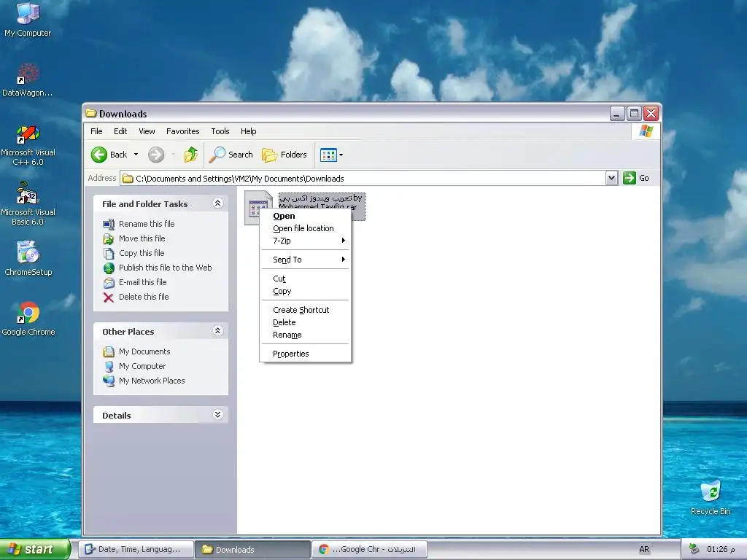The image size is (747, 560).
Task: Choose Rename in the context menu
Action: click(x=305, y=335)
